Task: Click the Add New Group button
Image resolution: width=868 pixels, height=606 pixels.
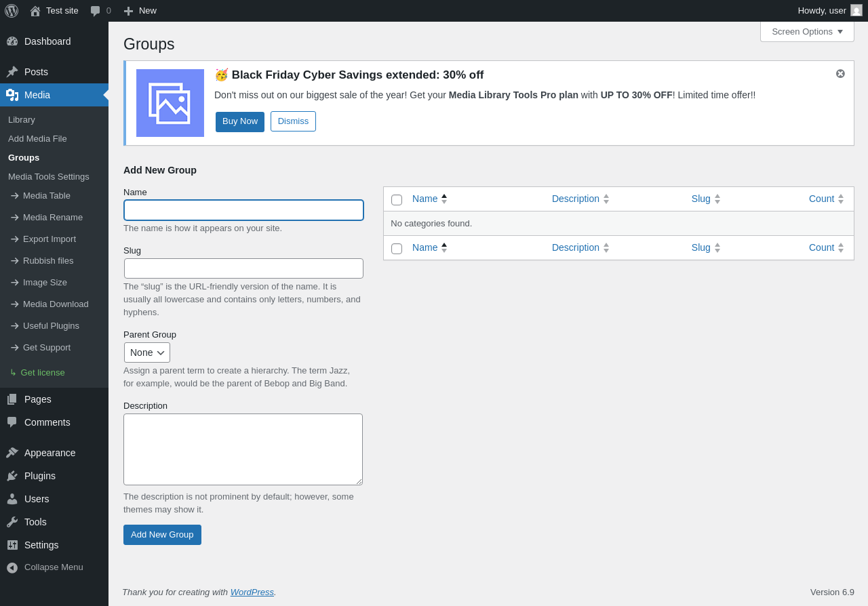Action: click(162, 535)
